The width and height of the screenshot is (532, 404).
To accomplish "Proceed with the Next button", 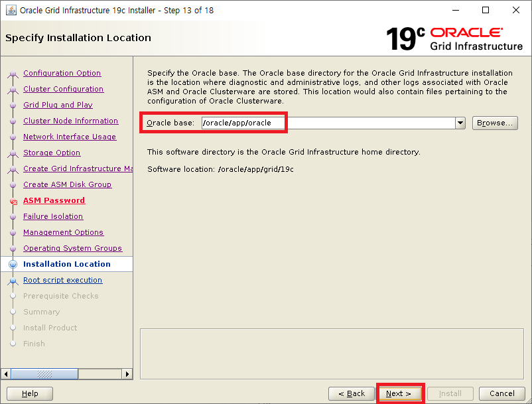I will pyautogui.click(x=399, y=393).
